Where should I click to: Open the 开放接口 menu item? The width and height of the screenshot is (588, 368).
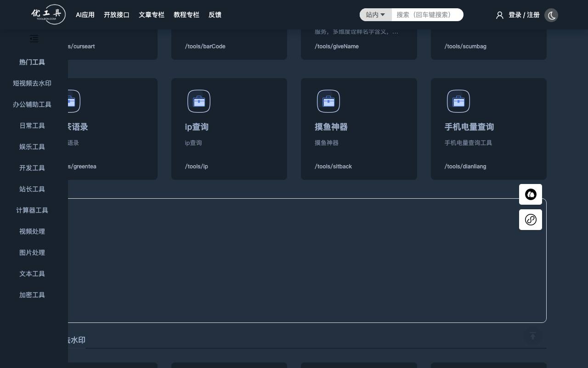click(x=117, y=15)
